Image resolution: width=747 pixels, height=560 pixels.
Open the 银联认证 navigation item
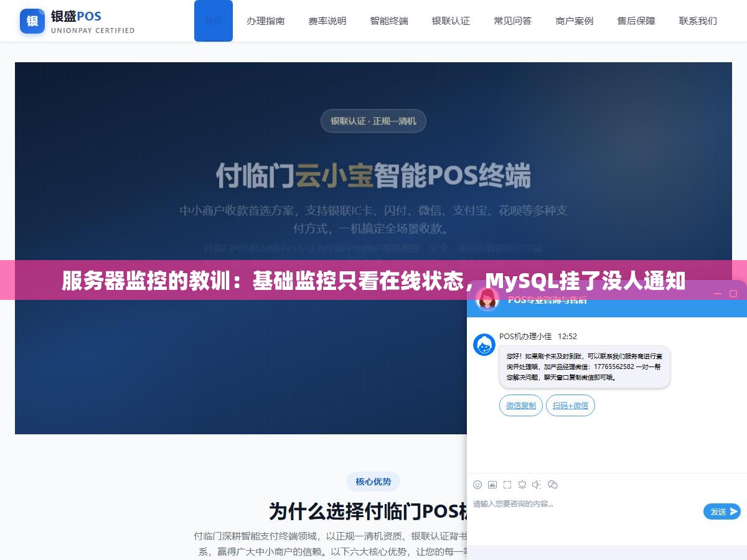click(451, 21)
